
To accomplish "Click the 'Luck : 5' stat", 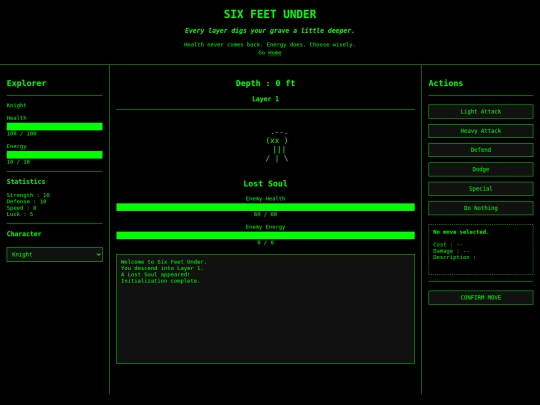I will pyautogui.click(x=20, y=214).
